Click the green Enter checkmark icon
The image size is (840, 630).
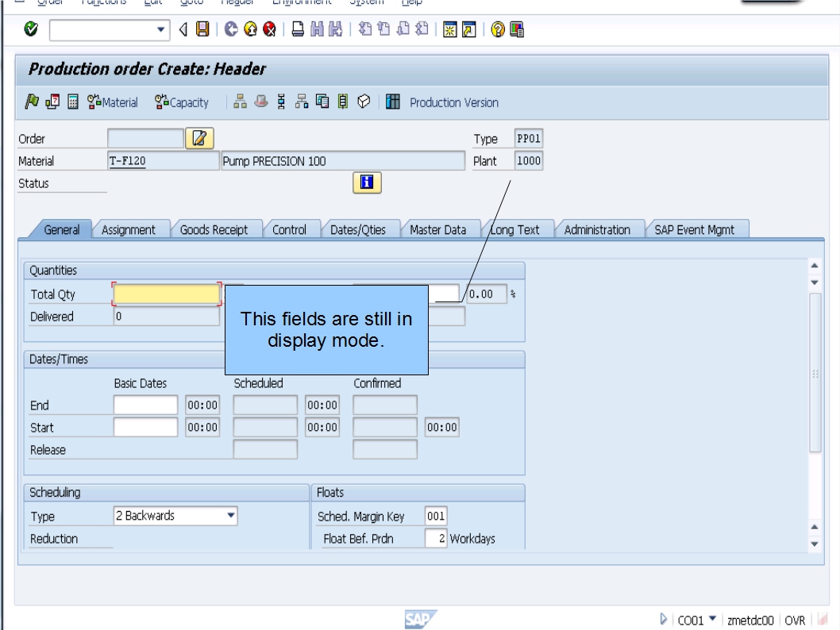click(x=31, y=29)
